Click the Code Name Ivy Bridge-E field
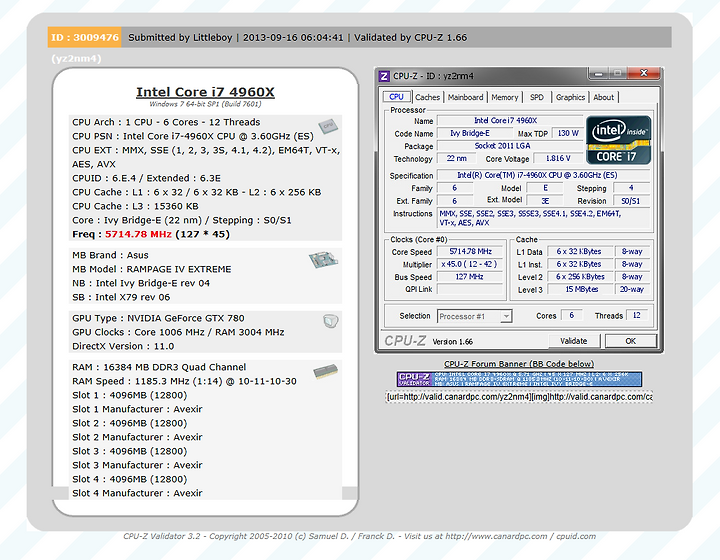This screenshot has height=560, width=720. (x=476, y=133)
